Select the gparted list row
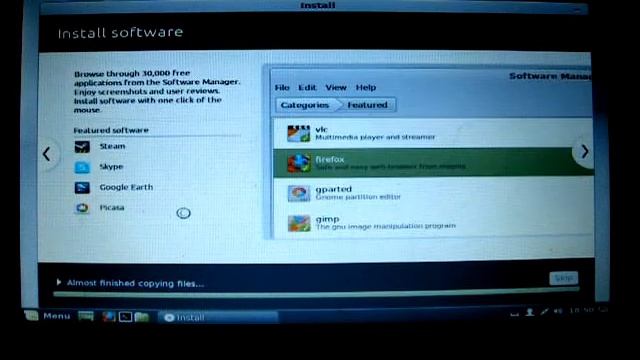Screen dimensions: 640x360 (433, 193)
